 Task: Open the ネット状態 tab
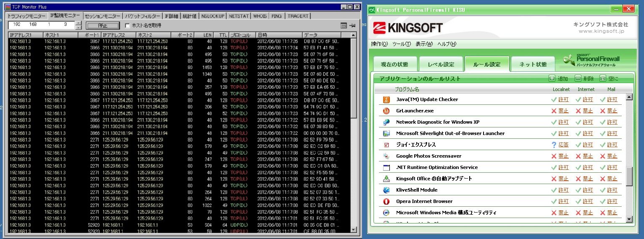click(x=533, y=64)
